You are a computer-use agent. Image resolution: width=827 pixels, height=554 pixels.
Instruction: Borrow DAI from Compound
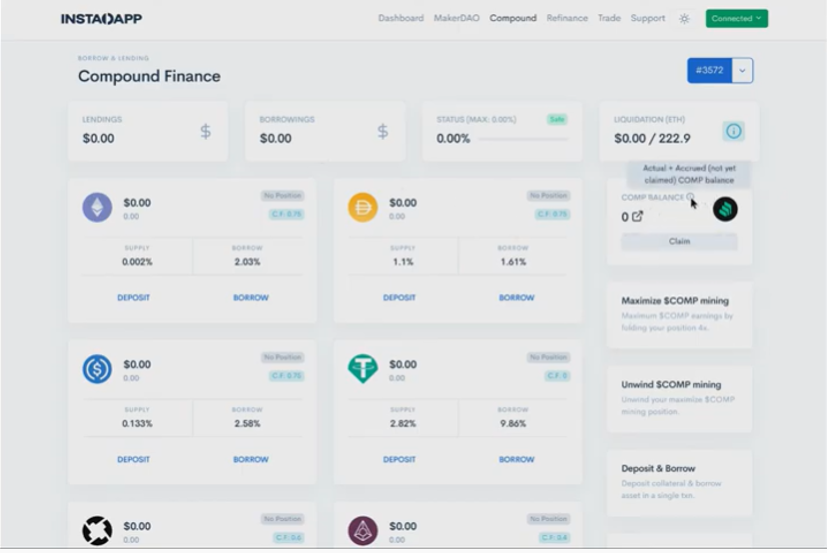(x=517, y=298)
